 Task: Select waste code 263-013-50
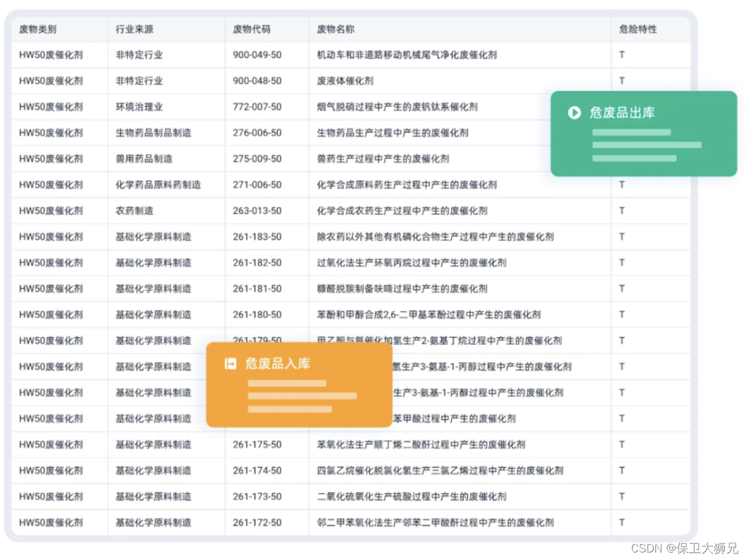coord(257,211)
